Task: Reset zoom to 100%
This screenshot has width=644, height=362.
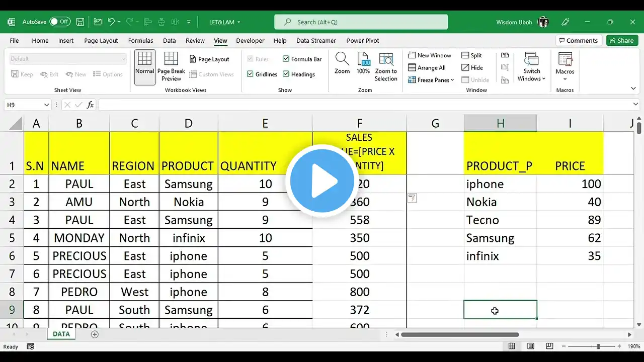Action: pyautogui.click(x=363, y=64)
